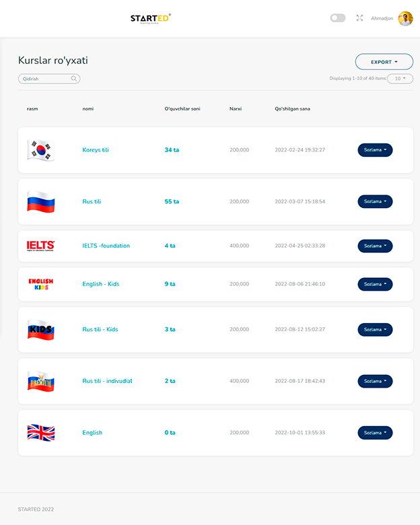420x525 pixels.
Task: Click the UK flag thumbnail
Action: pos(40,432)
